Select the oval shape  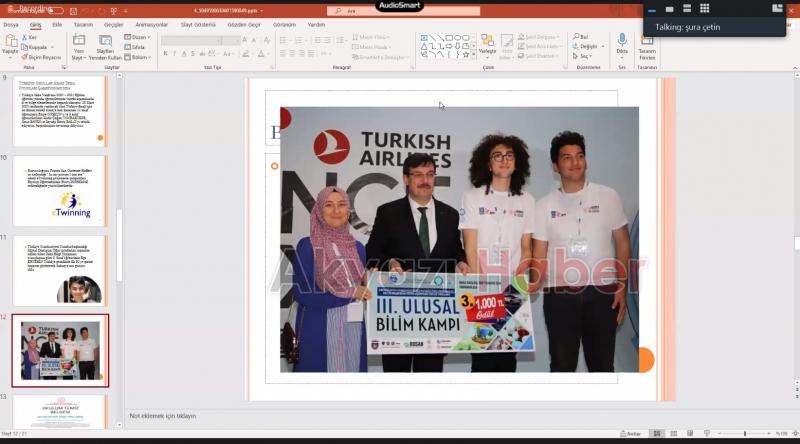458,38
